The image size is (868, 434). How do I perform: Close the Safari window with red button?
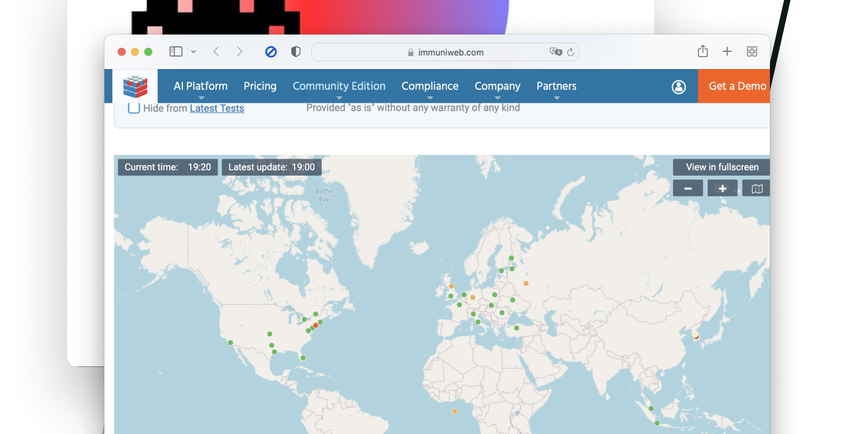tap(122, 52)
